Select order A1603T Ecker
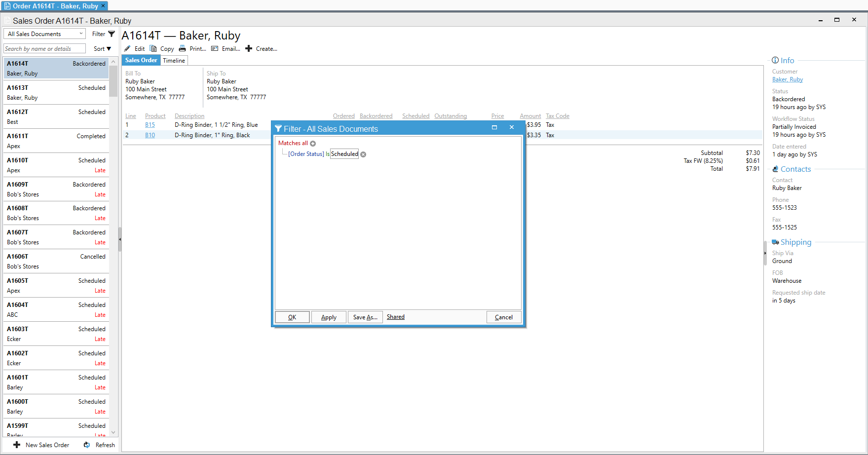This screenshot has height=455, width=868. 56,334
